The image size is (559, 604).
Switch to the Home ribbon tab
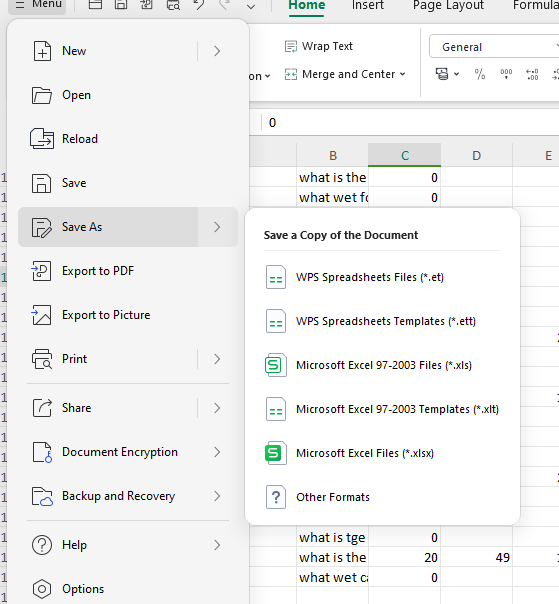(307, 5)
